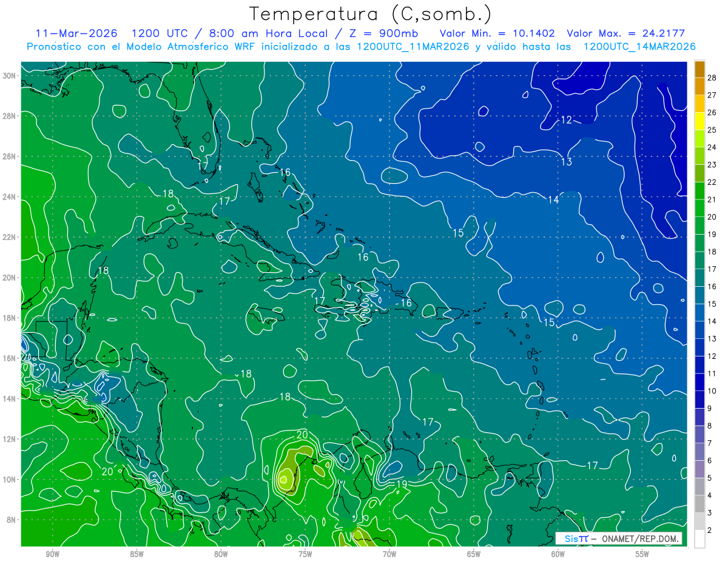Viewport: 728px width, 562px height.
Task: Click the "21" value on the color scale
Action: 712,199
